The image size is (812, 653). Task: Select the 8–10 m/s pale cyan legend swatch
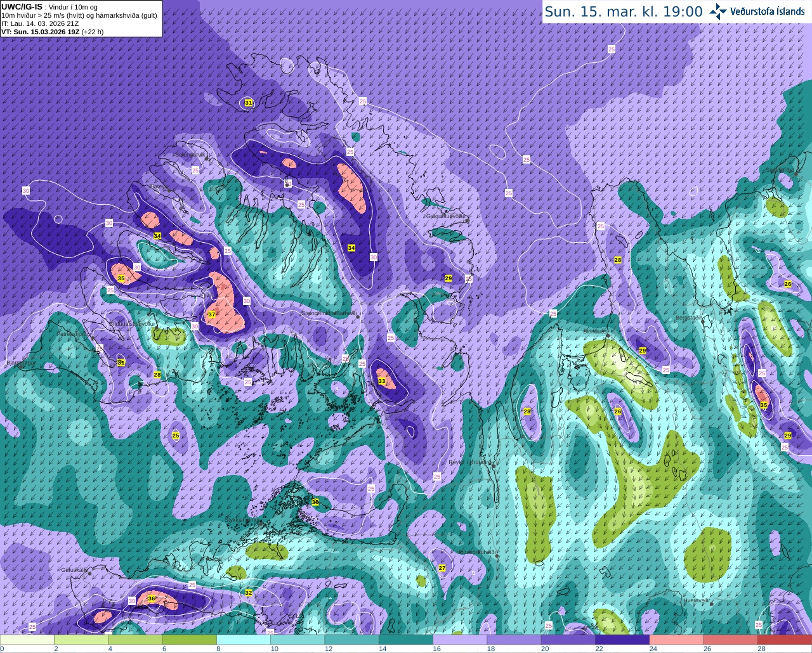click(244, 640)
